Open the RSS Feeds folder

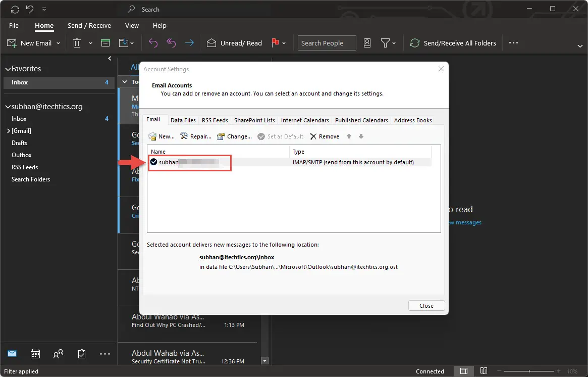25,167
